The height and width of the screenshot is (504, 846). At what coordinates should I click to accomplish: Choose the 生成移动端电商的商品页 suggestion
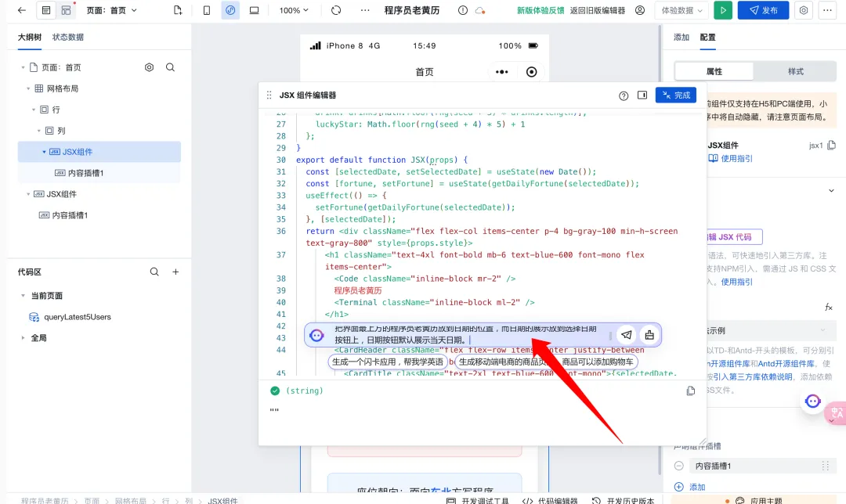[546, 362]
